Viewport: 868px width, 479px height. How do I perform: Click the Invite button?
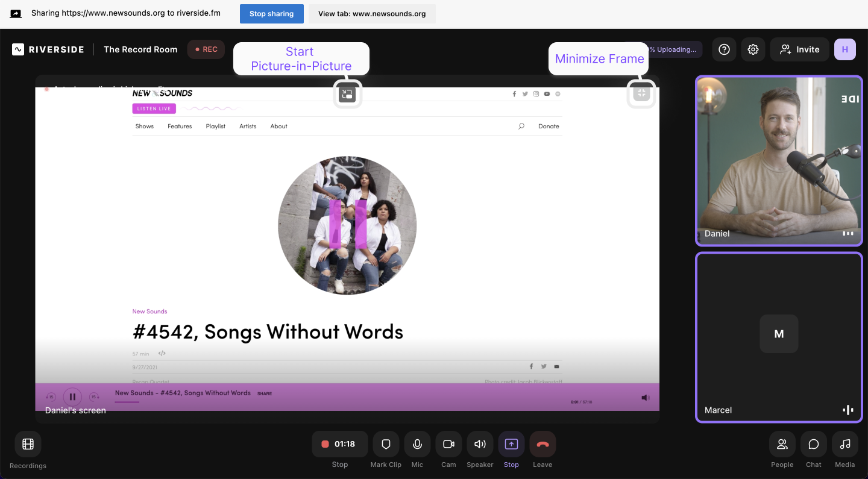[799, 49]
